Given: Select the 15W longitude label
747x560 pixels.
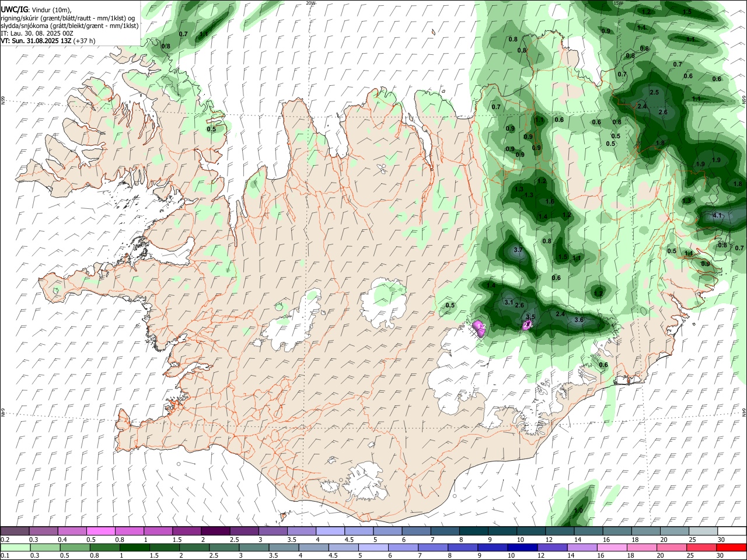Looking at the screenshot, I should [x=618, y=3].
